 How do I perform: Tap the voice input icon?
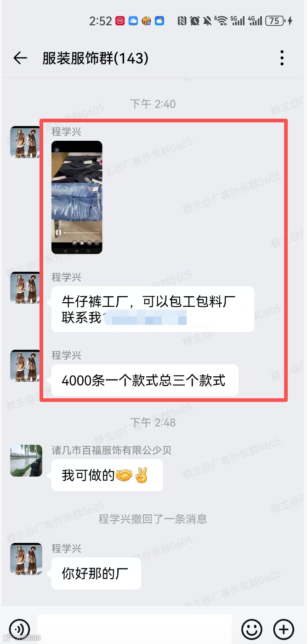click(x=19, y=629)
